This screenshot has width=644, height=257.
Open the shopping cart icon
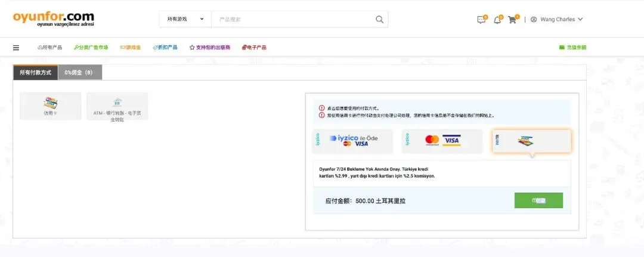(513, 19)
